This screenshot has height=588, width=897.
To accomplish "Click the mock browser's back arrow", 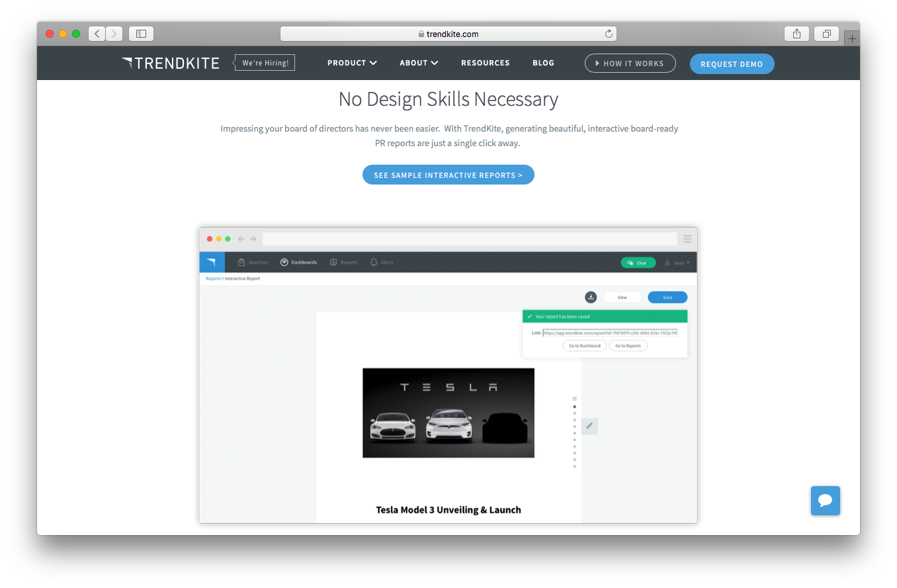I will point(241,239).
